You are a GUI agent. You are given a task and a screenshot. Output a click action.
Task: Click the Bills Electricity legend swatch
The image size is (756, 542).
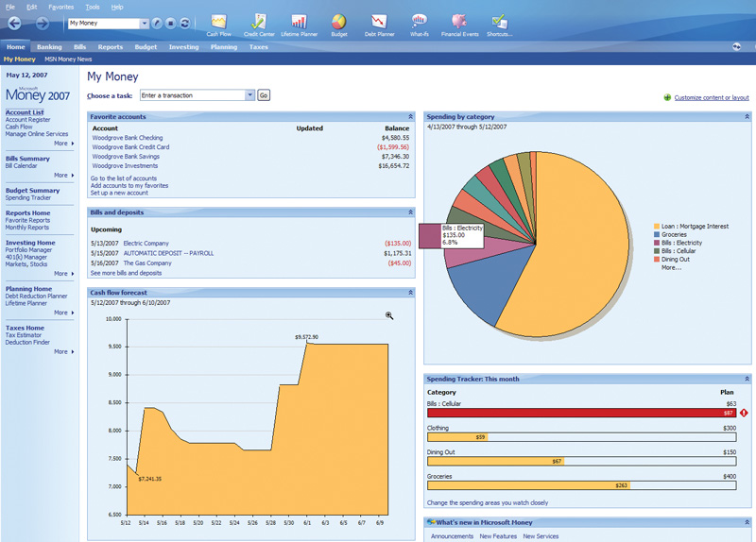(x=657, y=243)
